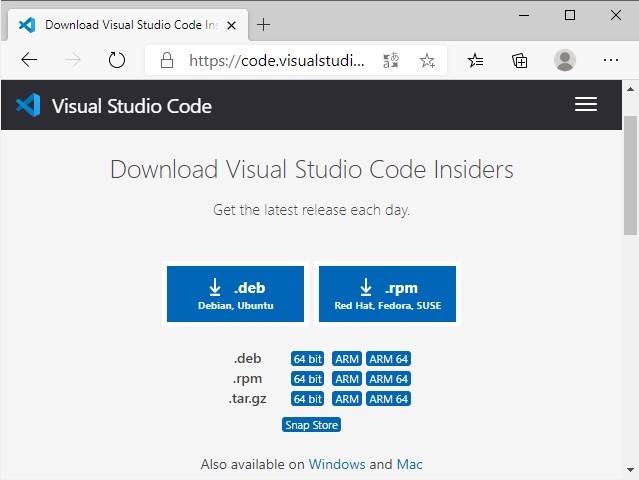Click the Visual Studio Code header title

tap(132, 106)
